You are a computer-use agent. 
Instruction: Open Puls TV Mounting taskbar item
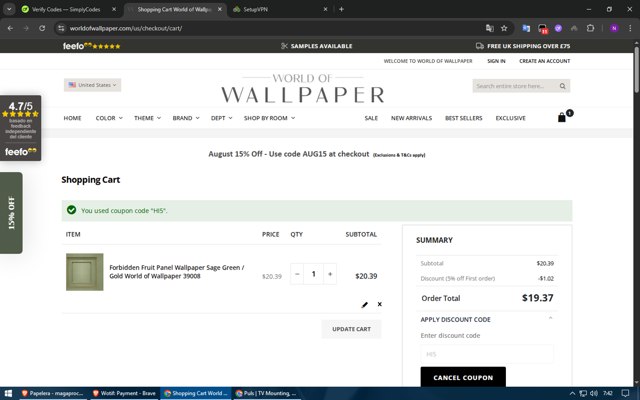click(x=266, y=393)
